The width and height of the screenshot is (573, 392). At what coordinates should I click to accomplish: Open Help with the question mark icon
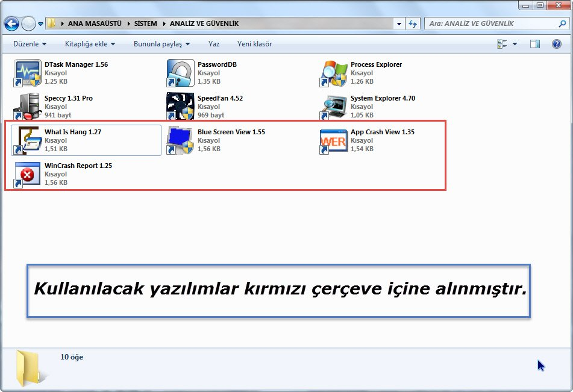[557, 44]
